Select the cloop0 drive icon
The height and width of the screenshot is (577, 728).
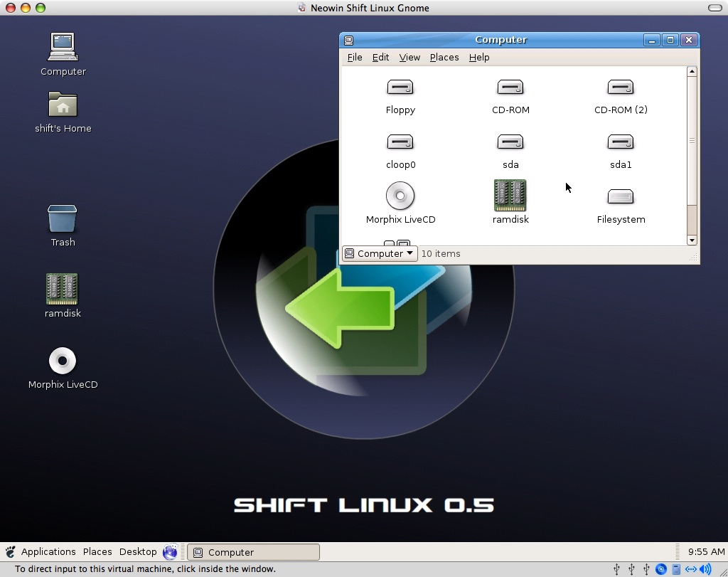tap(400, 142)
